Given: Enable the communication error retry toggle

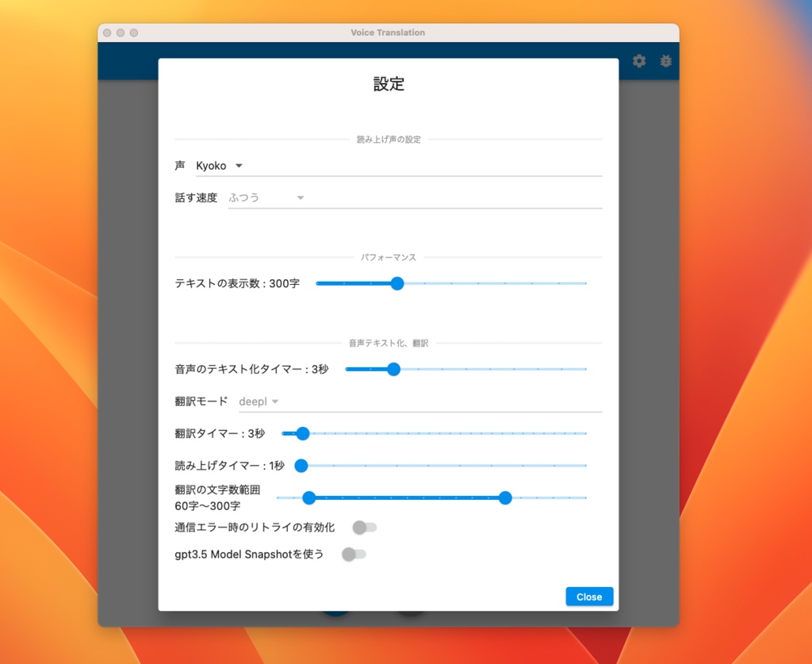Looking at the screenshot, I should point(364,527).
